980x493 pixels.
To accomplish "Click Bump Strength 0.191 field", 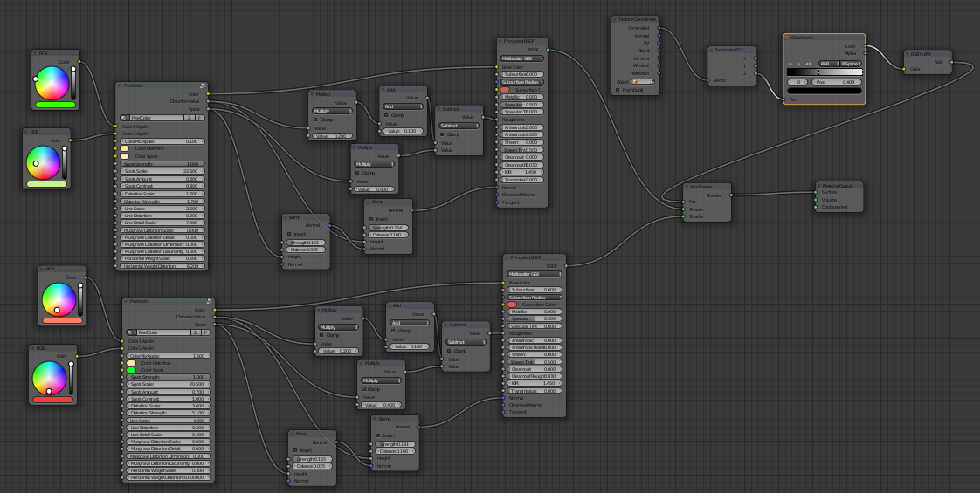I will (395, 444).
